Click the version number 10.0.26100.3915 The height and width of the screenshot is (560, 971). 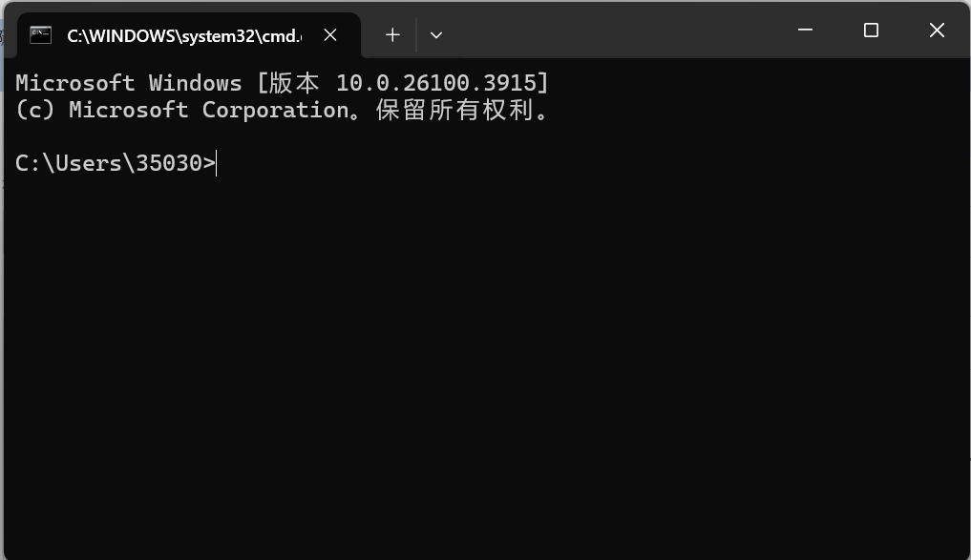[437, 83]
